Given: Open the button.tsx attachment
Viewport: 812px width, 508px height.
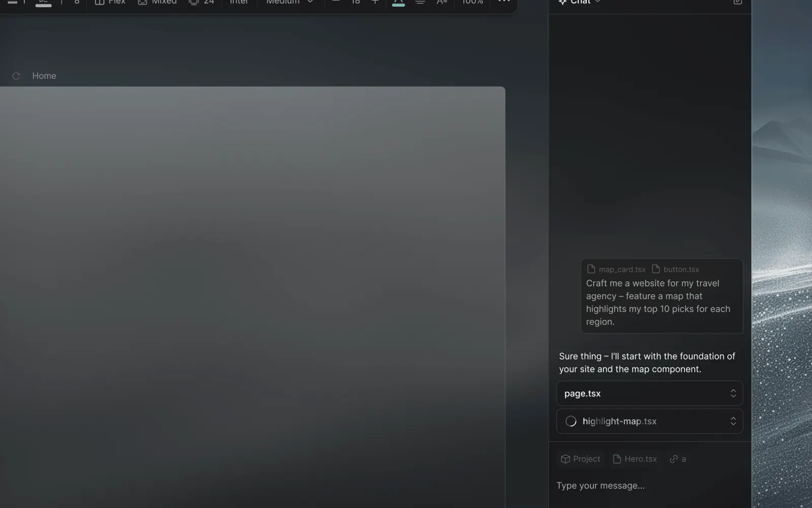Looking at the screenshot, I should click(675, 269).
